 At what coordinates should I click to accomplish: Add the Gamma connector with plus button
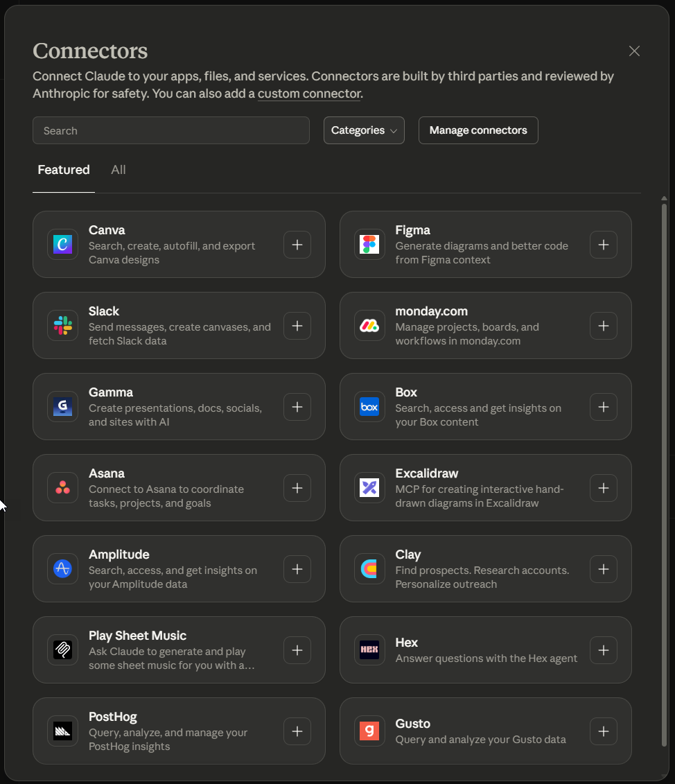point(297,407)
